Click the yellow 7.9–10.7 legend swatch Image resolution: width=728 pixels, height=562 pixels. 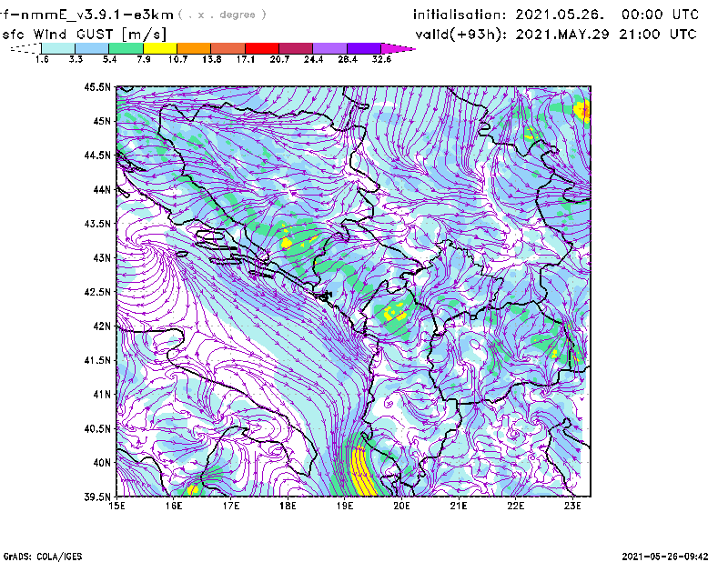(160, 48)
